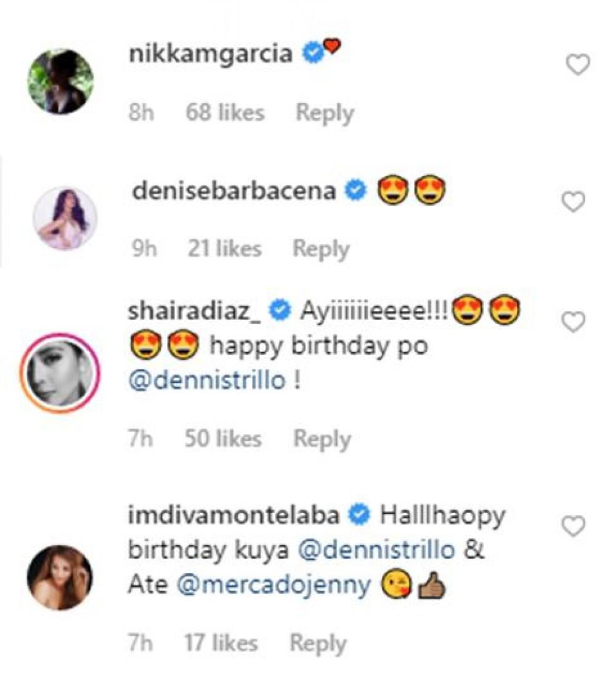
Task: Open imdivamontelaba's profile picture
Action: (x=60, y=577)
